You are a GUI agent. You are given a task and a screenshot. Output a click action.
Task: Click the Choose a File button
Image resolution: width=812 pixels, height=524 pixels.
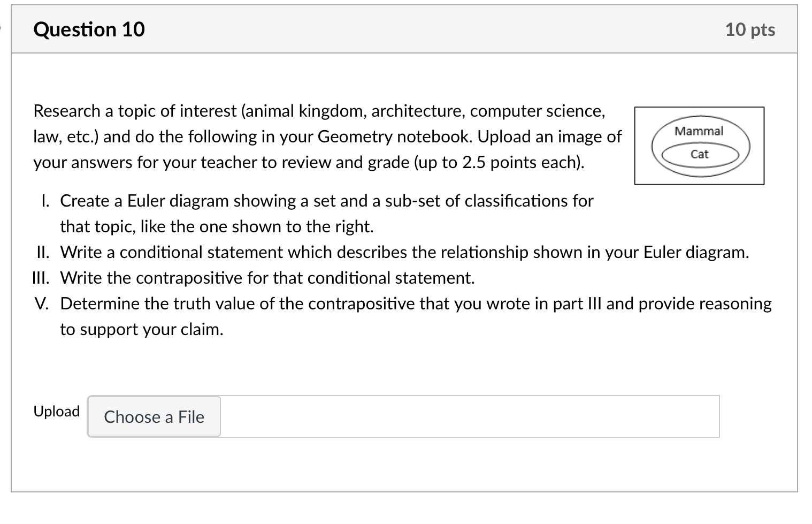[x=154, y=416]
